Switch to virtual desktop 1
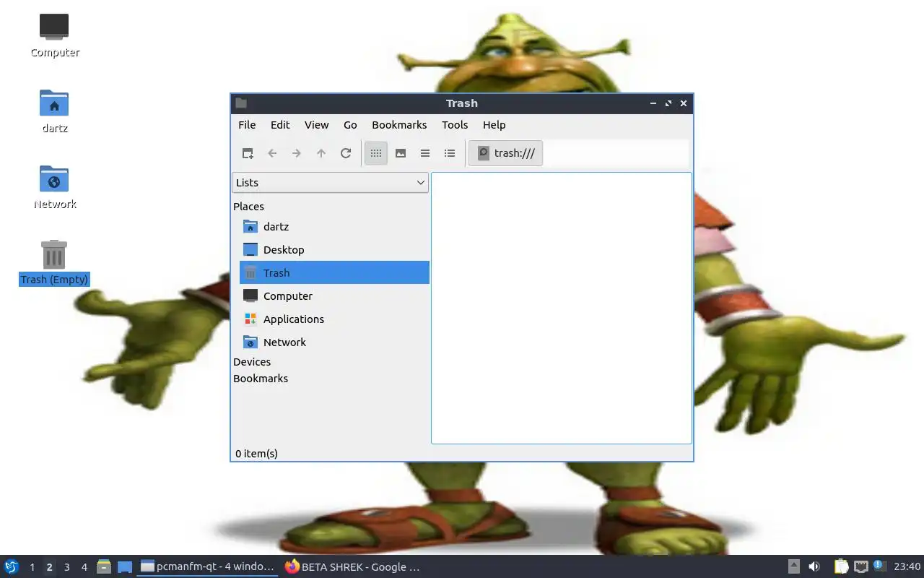Screen dimensions: 924x578 pos(32,567)
